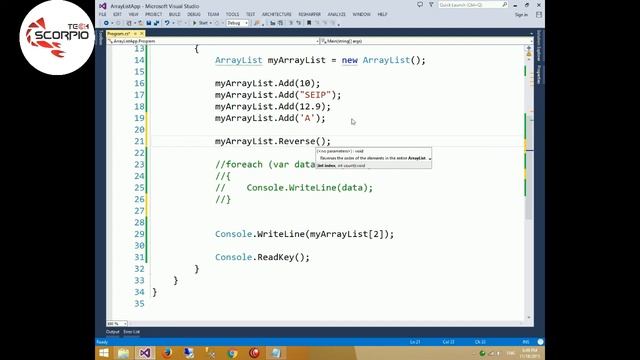The height and width of the screenshot is (360, 640).
Task: Click the bookmark toggle toolbar icon
Action: click(309, 23)
